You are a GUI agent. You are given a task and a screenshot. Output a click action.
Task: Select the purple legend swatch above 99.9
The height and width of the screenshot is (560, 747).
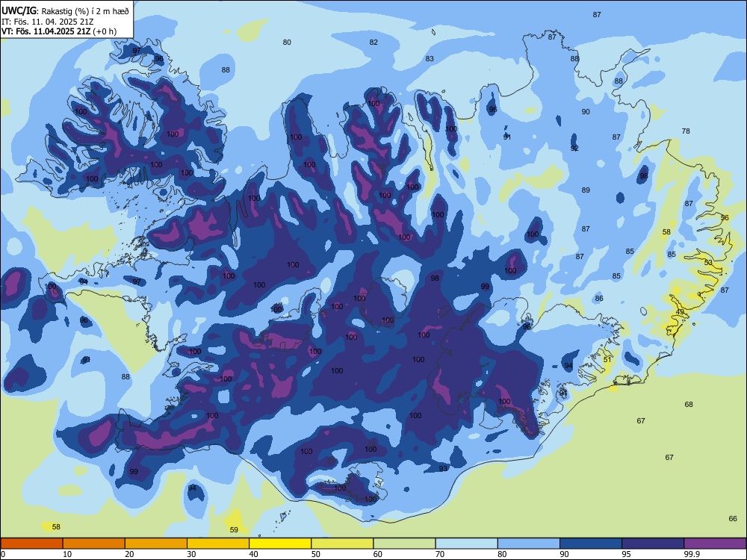click(715, 544)
